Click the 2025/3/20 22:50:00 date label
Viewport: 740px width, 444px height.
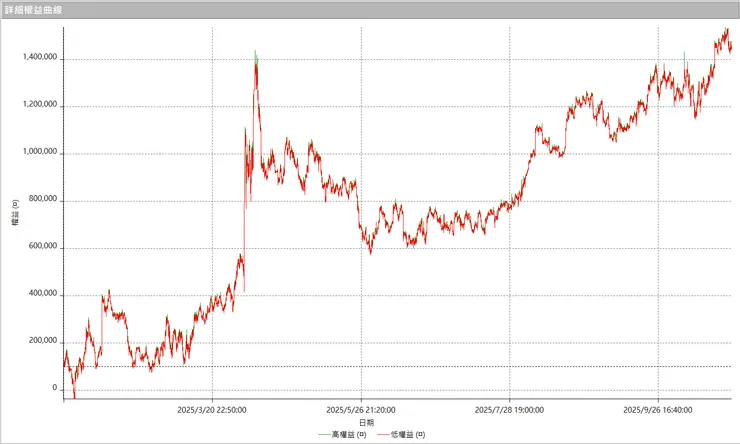click(x=212, y=410)
